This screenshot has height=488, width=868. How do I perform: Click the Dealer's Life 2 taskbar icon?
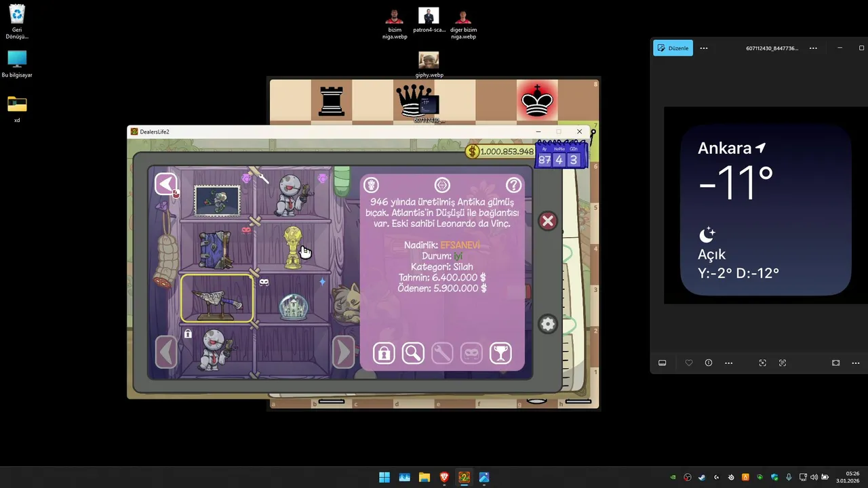point(464,477)
